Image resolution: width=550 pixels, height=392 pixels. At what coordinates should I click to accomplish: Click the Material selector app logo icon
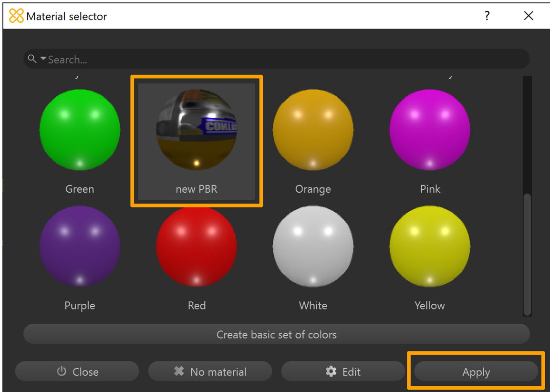point(16,16)
